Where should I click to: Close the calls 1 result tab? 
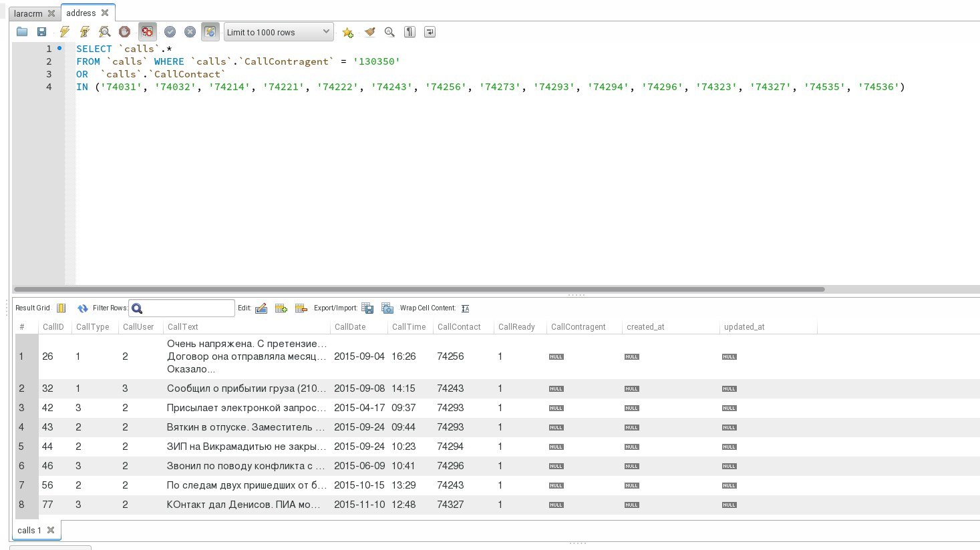pyautogui.click(x=51, y=531)
